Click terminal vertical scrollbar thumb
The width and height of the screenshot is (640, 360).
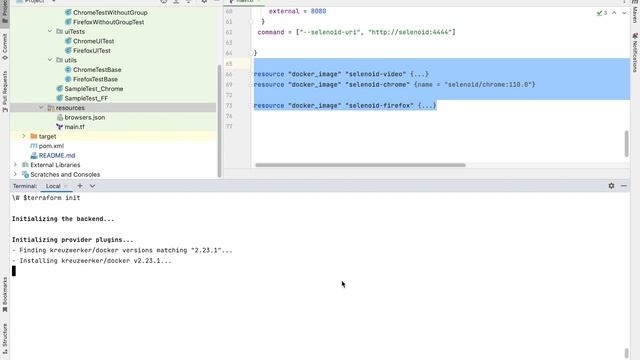627,353
